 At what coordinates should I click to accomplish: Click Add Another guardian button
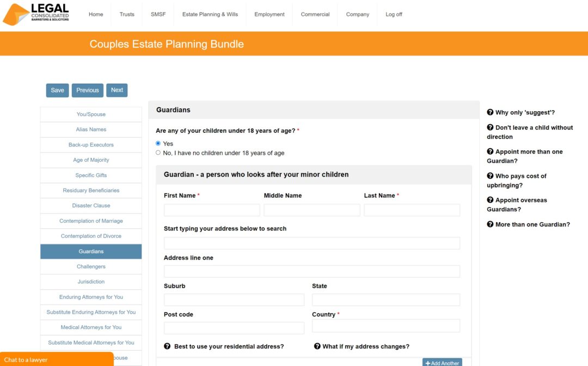(x=442, y=363)
